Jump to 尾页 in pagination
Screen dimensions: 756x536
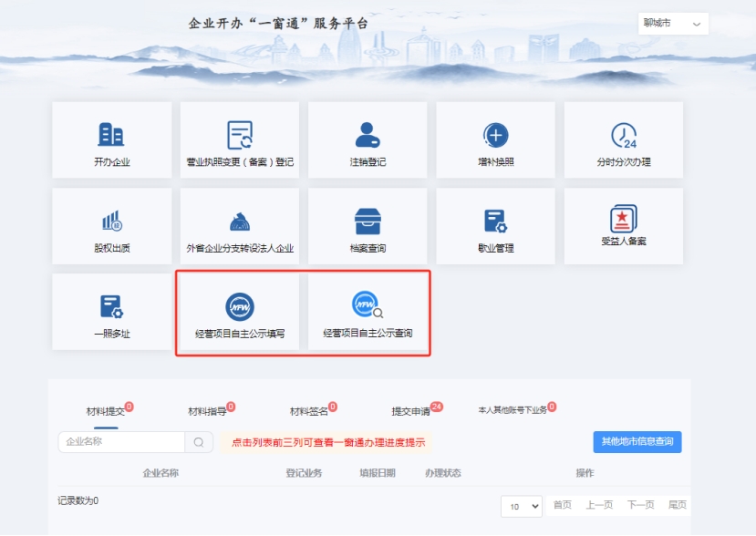click(677, 505)
